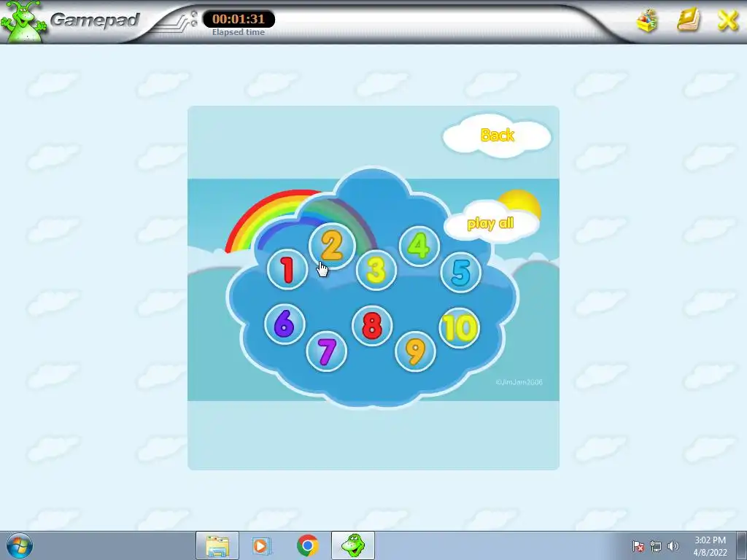Switch to the green frog app on taskbar
Viewport: 747px width, 560px height.
[x=353, y=545]
